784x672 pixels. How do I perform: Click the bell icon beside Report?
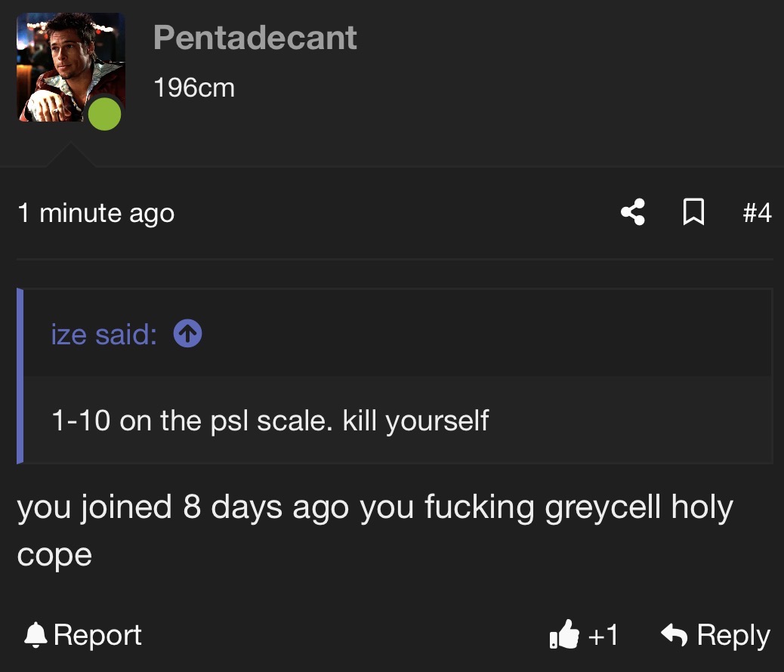[x=35, y=635]
